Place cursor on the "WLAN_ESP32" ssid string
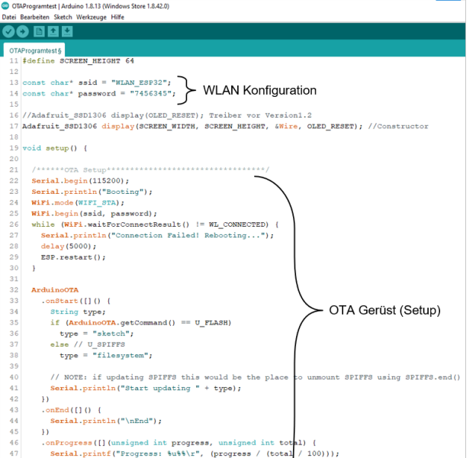Image resolution: width=476 pixels, height=458 pixels. click(x=145, y=82)
